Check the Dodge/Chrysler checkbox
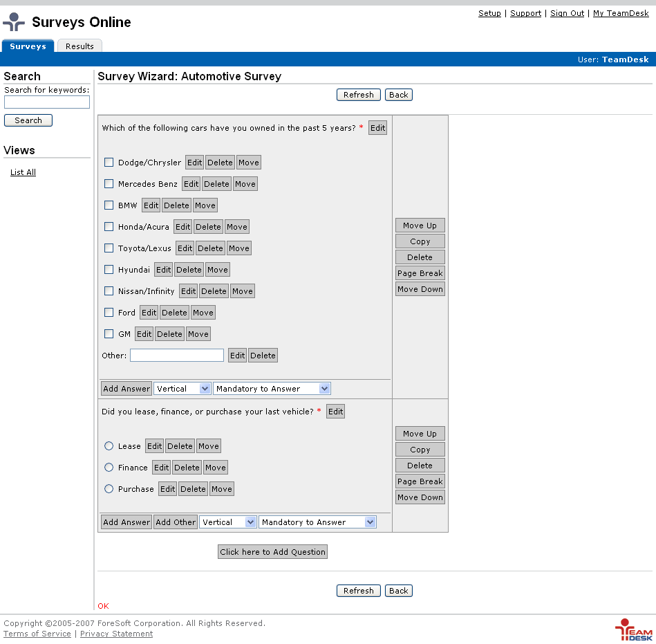This screenshot has height=644, width=656. pyautogui.click(x=109, y=163)
